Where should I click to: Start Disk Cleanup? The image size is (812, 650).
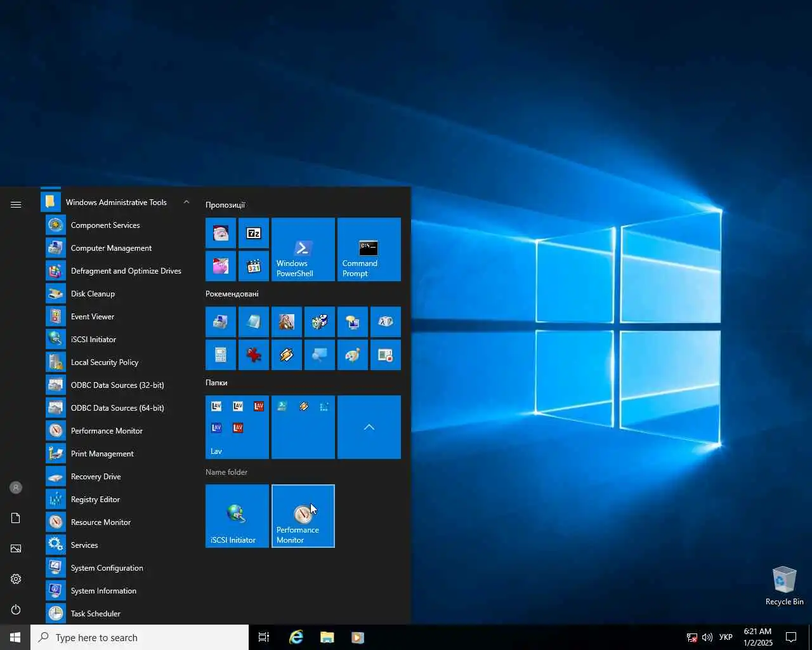(x=117, y=294)
